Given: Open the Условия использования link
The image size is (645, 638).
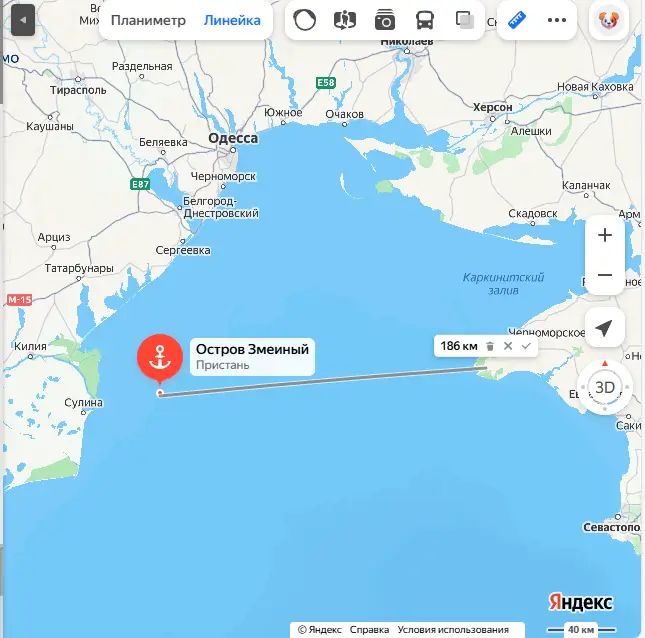Looking at the screenshot, I should [453, 630].
